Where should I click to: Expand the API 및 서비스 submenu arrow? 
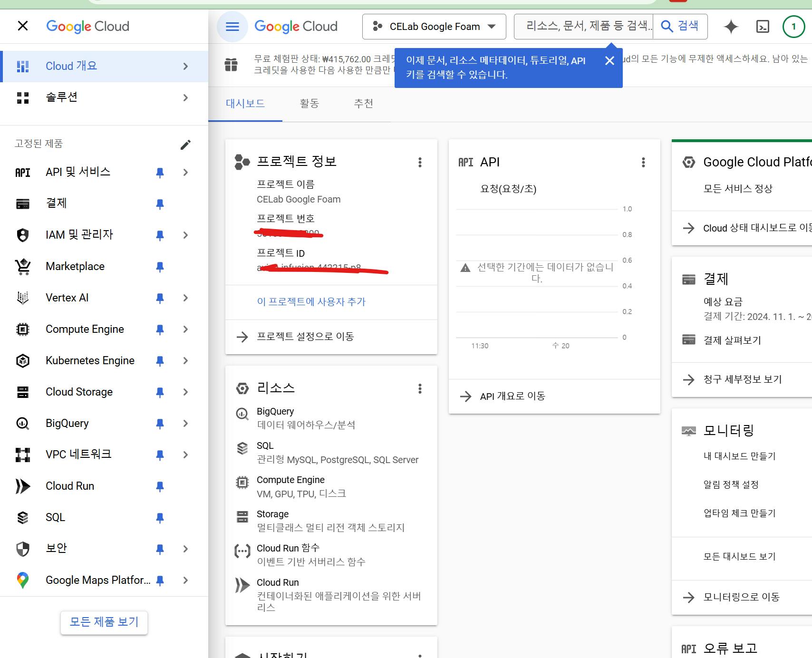pyautogui.click(x=186, y=172)
